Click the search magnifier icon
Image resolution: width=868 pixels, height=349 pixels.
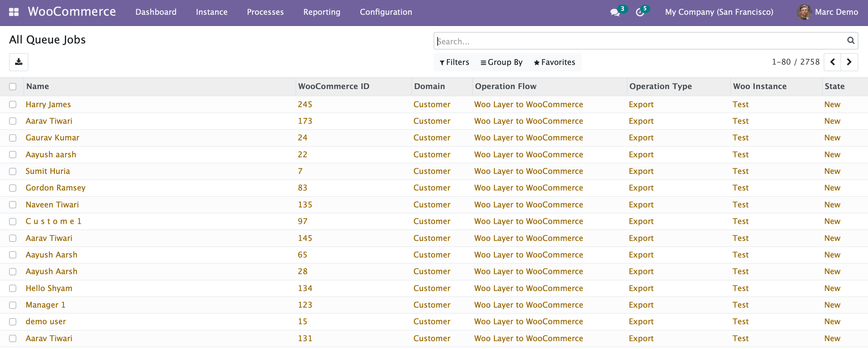(851, 41)
